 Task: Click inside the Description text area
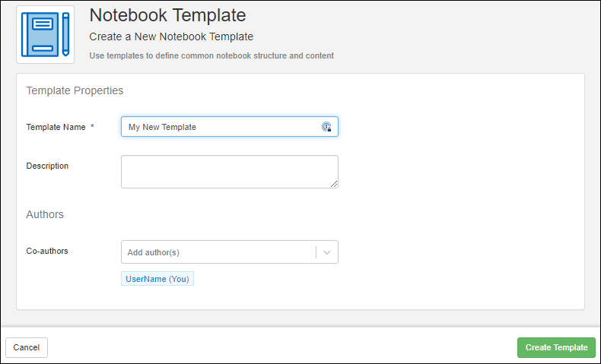(228, 171)
